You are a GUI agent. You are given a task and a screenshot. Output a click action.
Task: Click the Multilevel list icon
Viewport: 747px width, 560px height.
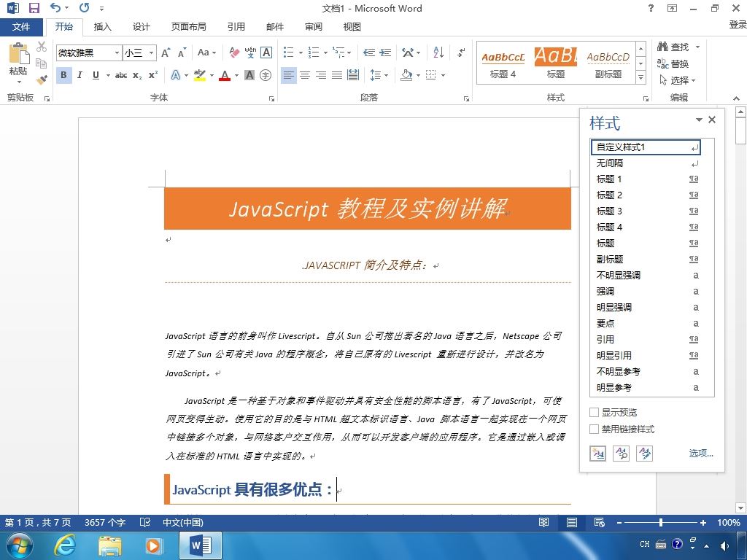pyautogui.click(x=338, y=52)
